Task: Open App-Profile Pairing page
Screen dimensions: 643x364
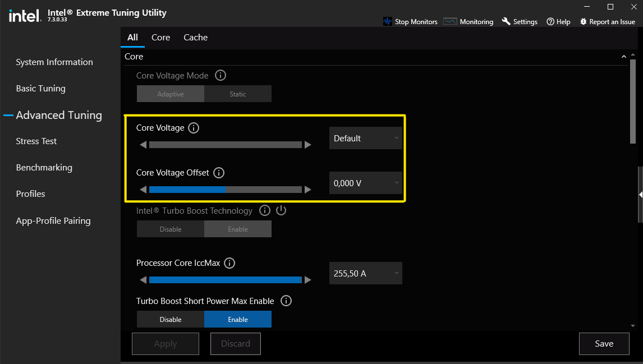Action: point(53,220)
